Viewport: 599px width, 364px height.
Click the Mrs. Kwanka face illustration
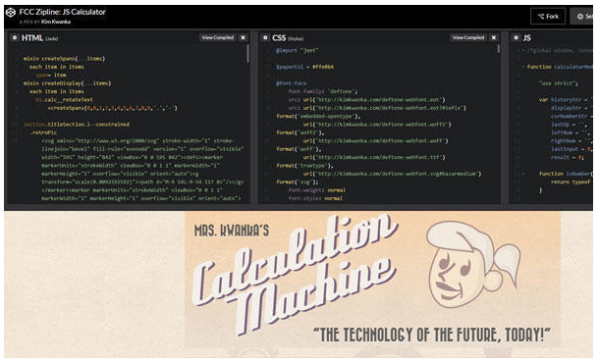pyautogui.click(x=472, y=265)
